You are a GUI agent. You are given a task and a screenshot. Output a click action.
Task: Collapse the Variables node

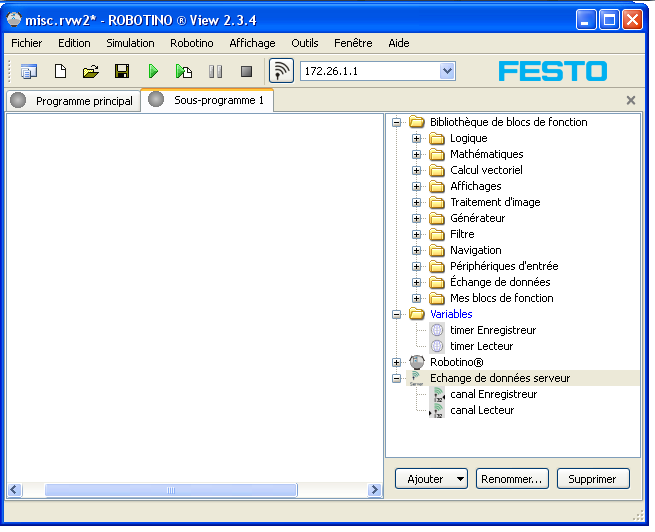pos(396,314)
